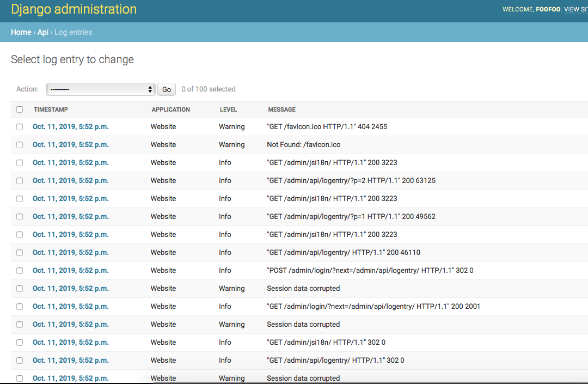Click the Info level of the logentry/?p=2 row
This screenshot has width=588, height=384.
(225, 181)
